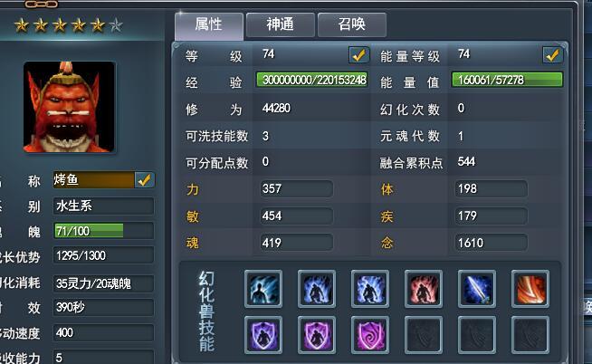
Task: Click the blue sword skill icon
Action: 477,289
